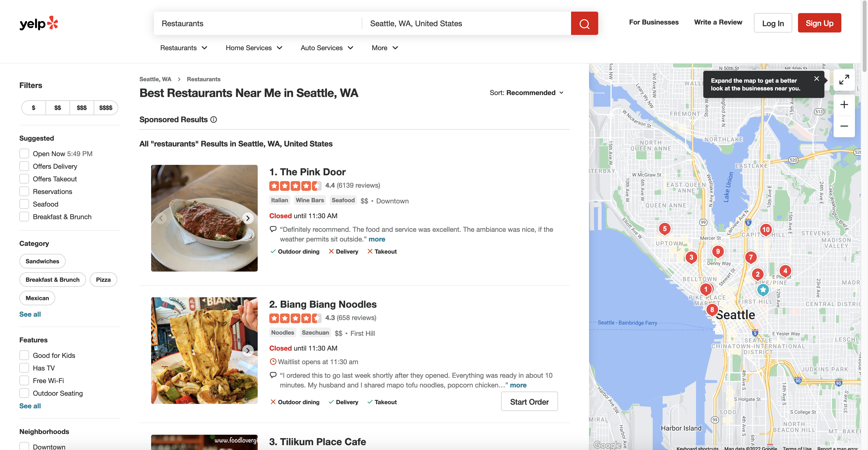Viewport: 868px width, 450px height.
Task: Select map pin number 5
Action: 665,228
